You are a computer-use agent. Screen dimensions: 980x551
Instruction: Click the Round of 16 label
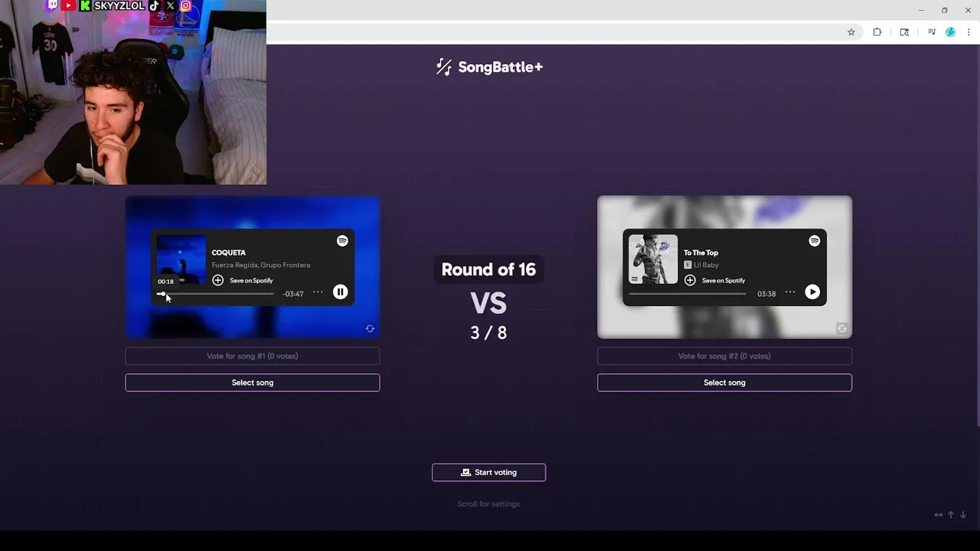[488, 269]
